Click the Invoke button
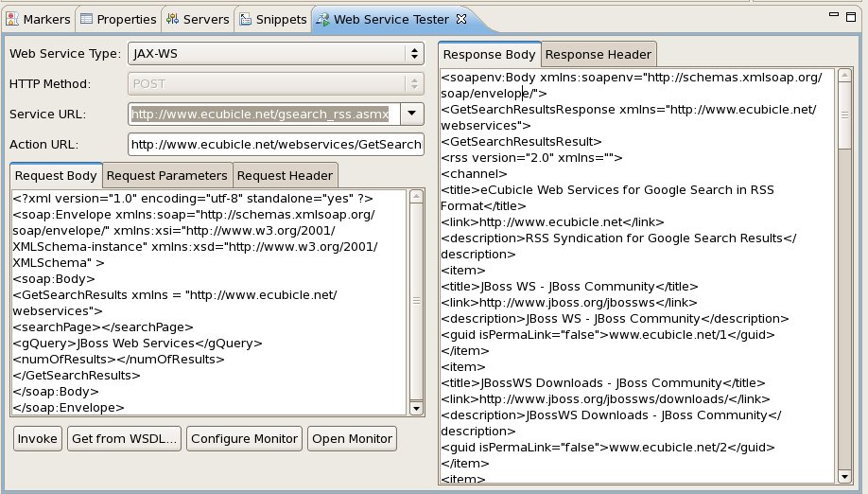The image size is (868, 494). point(37,438)
